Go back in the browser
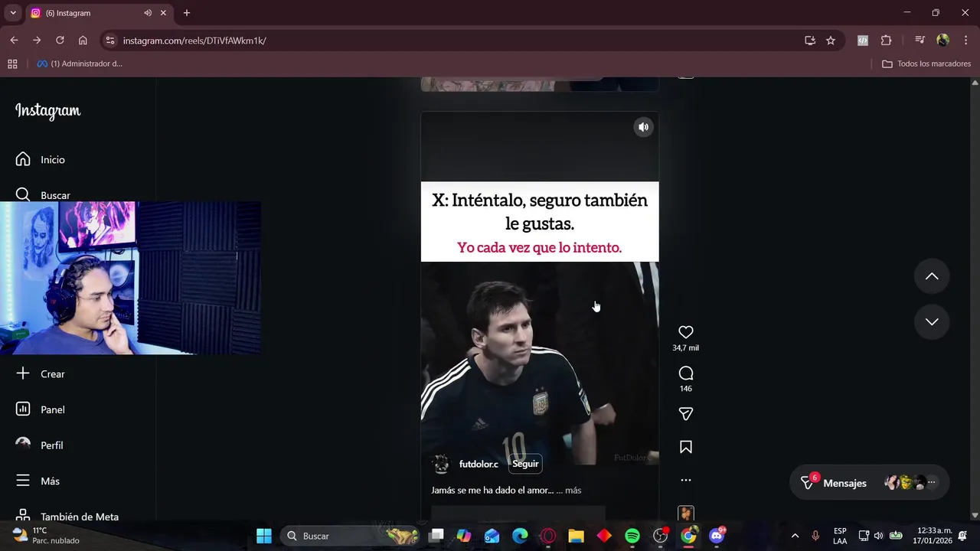980x551 pixels. (14, 41)
